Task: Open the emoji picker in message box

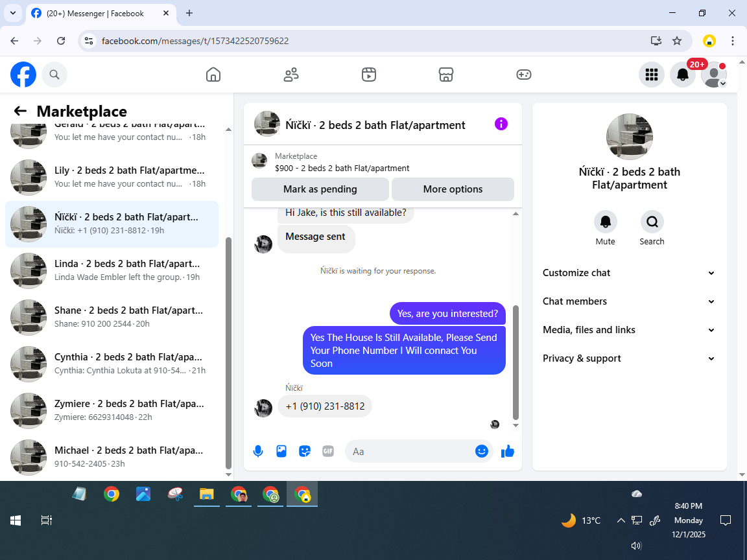Action: pos(482,451)
